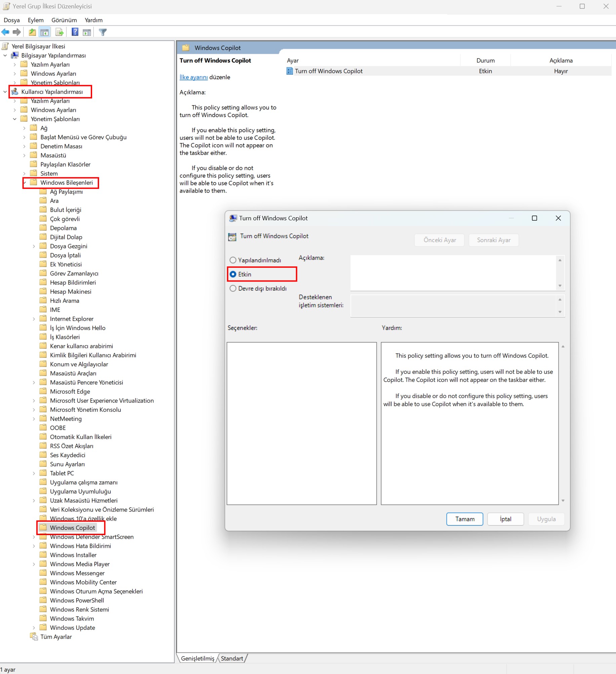The image size is (616, 674).
Task: Click the Sonraki Ayar button
Action: click(x=494, y=240)
